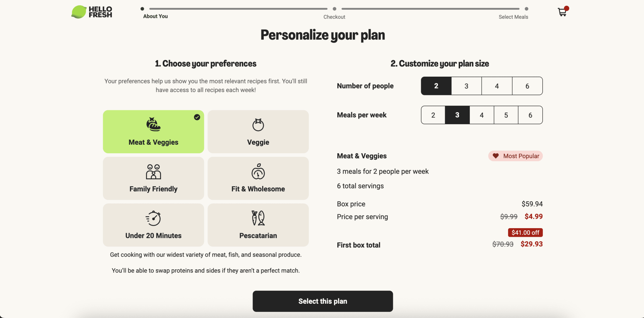Image resolution: width=644 pixels, height=318 pixels.
Task: Open the shopping cart
Action: (562, 12)
